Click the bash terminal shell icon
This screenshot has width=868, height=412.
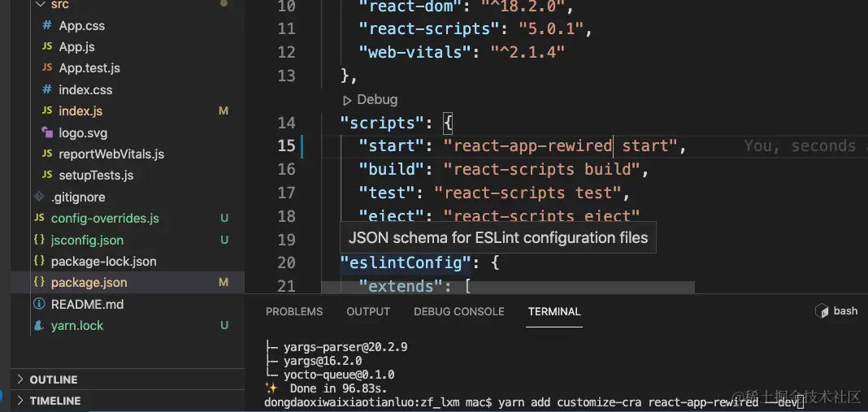822,311
